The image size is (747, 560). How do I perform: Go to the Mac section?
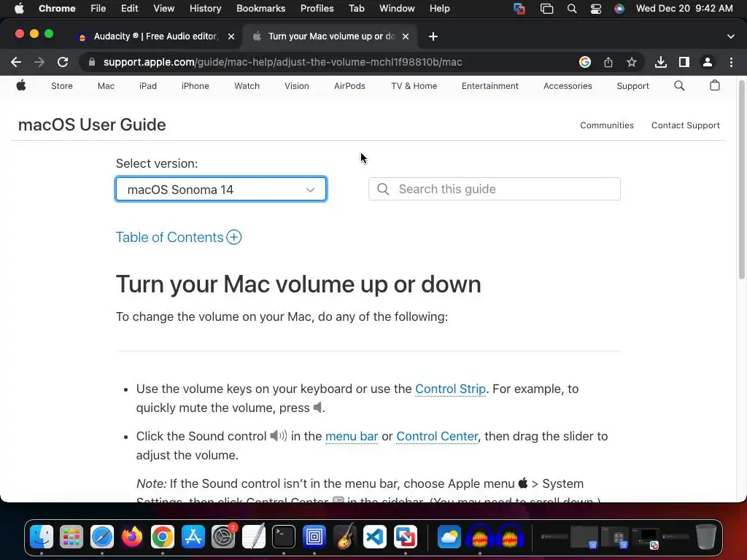point(106,86)
